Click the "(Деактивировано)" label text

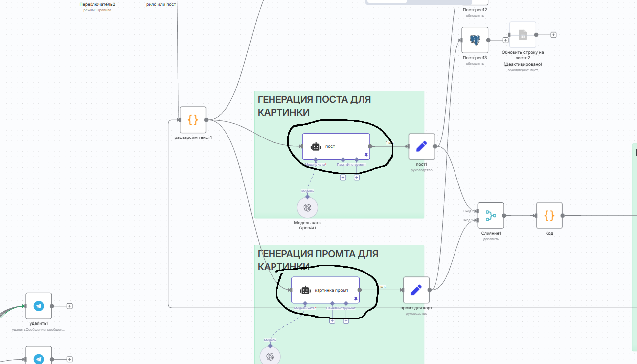523,64
